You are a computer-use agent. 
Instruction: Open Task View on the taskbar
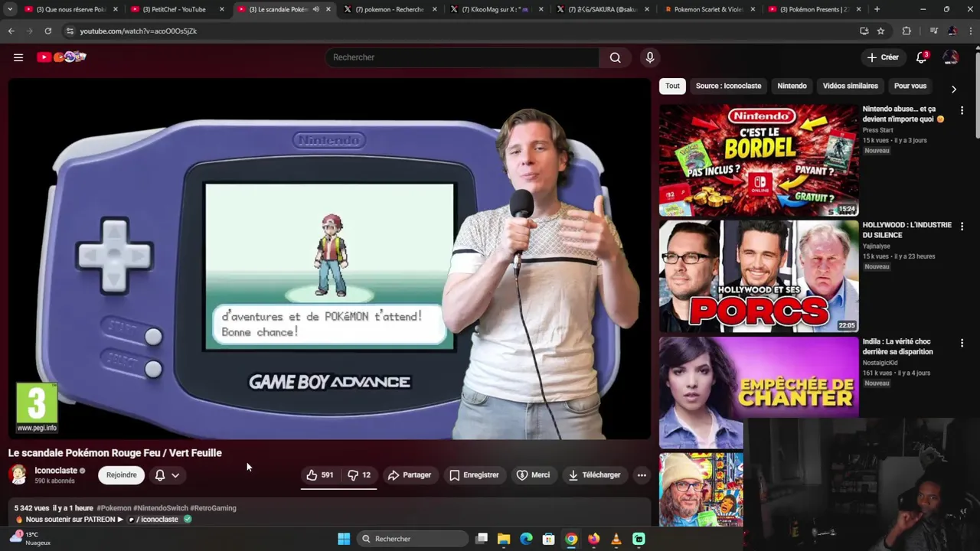(x=482, y=539)
